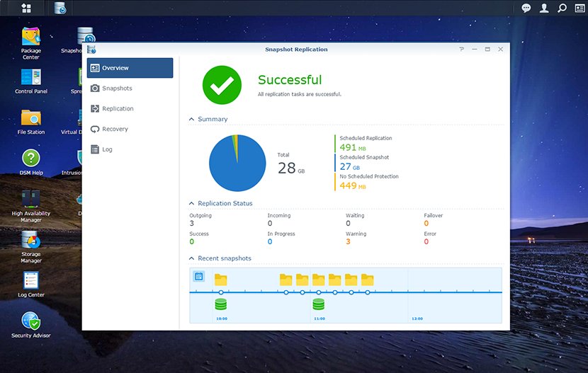Click the Error count 0
The height and width of the screenshot is (373, 588).
[426, 241]
